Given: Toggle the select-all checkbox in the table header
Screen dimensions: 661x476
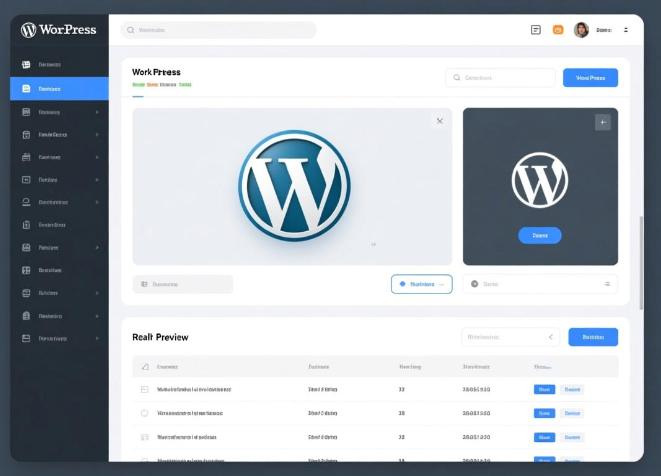Looking at the screenshot, I should [145, 367].
